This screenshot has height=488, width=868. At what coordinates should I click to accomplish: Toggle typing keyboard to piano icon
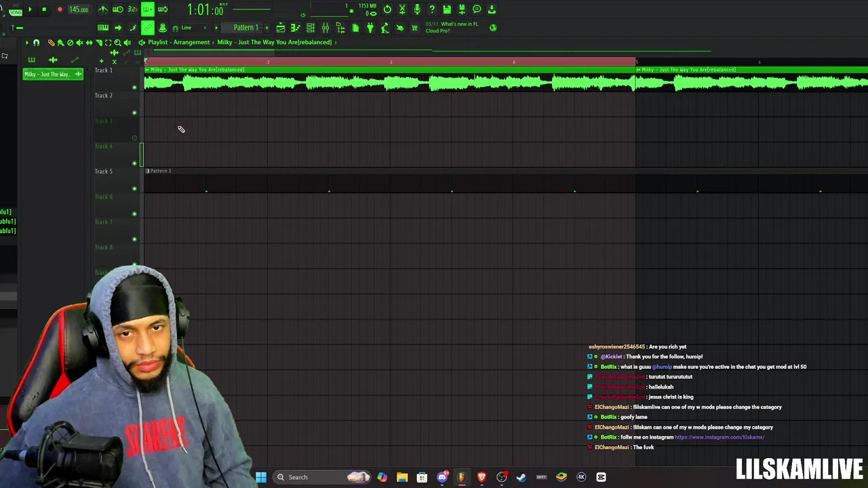[103, 28]
